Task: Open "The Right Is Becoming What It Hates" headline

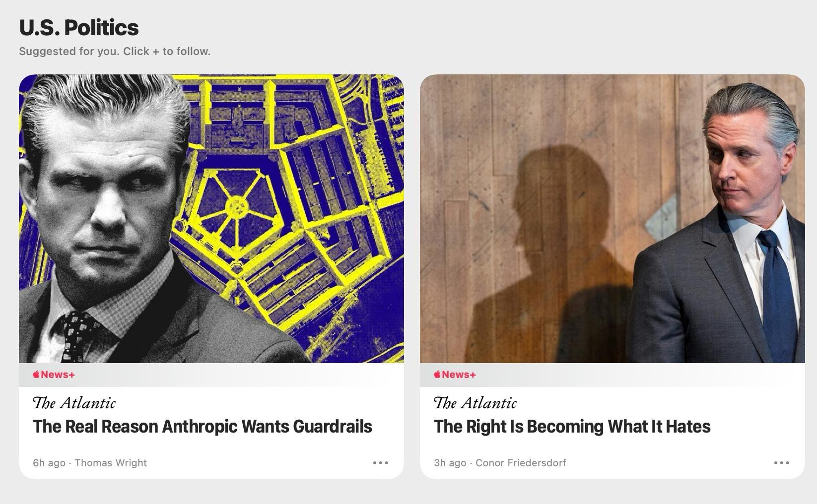Action: (572, 427)
